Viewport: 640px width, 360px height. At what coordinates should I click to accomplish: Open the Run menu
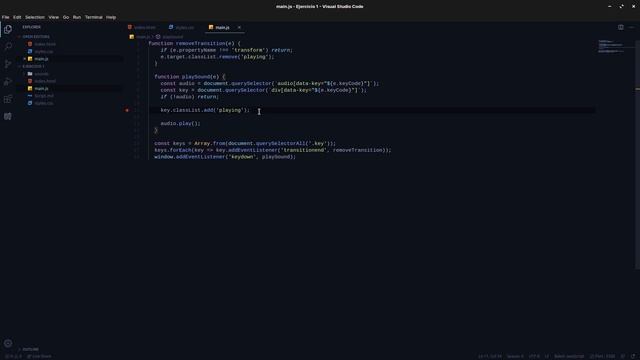pos(77,17)
